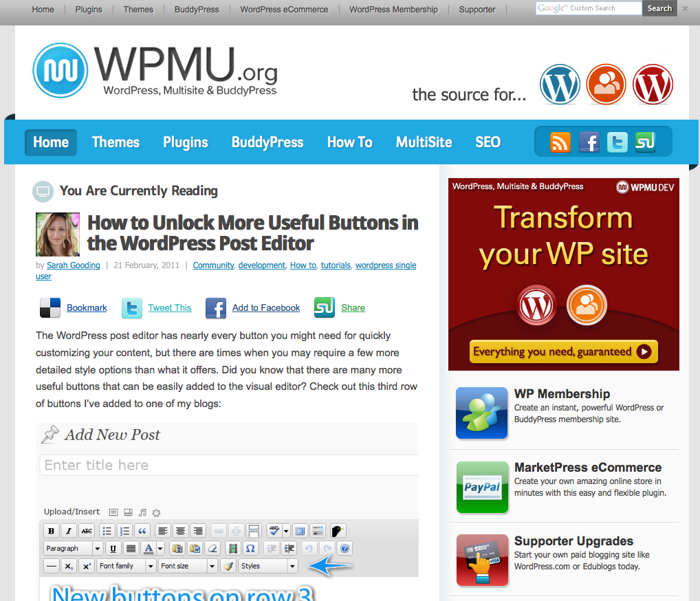Image resolution: width=700 pixels, height=601 pixels.
Task: Click the align right button
Action: [198, 531]
